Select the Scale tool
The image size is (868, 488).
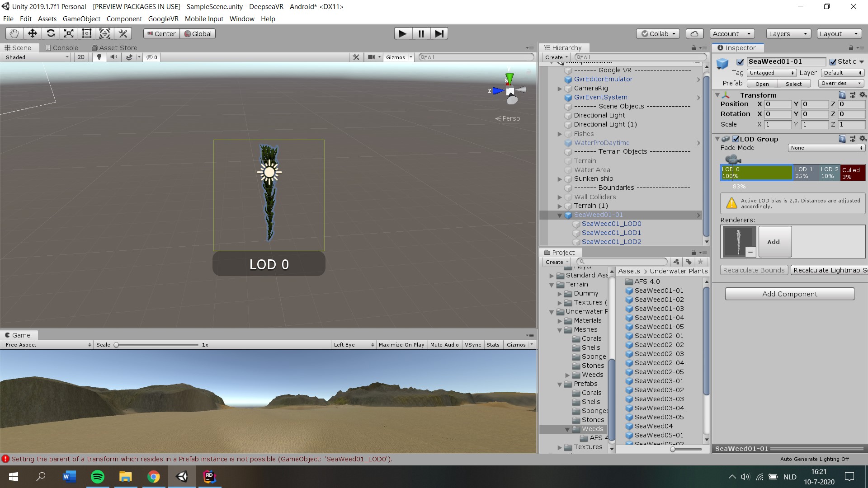[69, 33]
